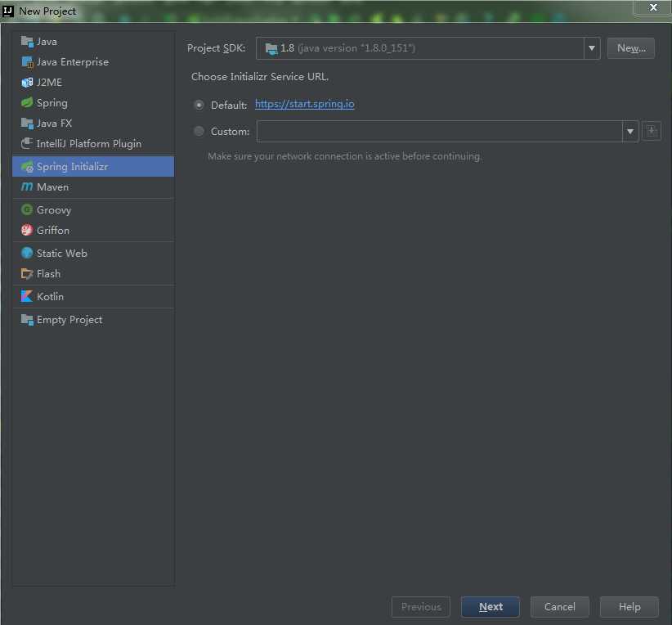Open Help for New Project dialog
The height and width of the screenshot is (625, 672).
[629, 606]
